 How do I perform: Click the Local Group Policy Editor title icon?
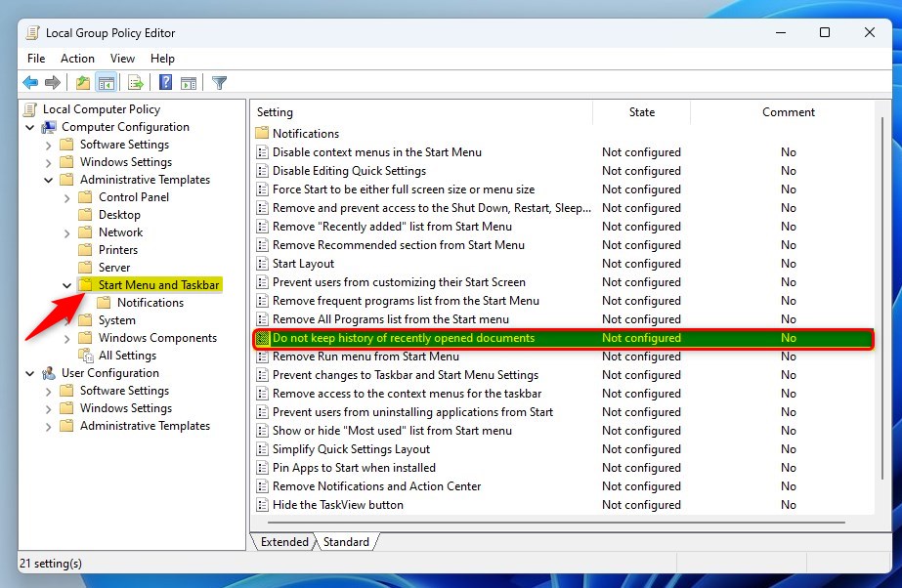[33, 33]
